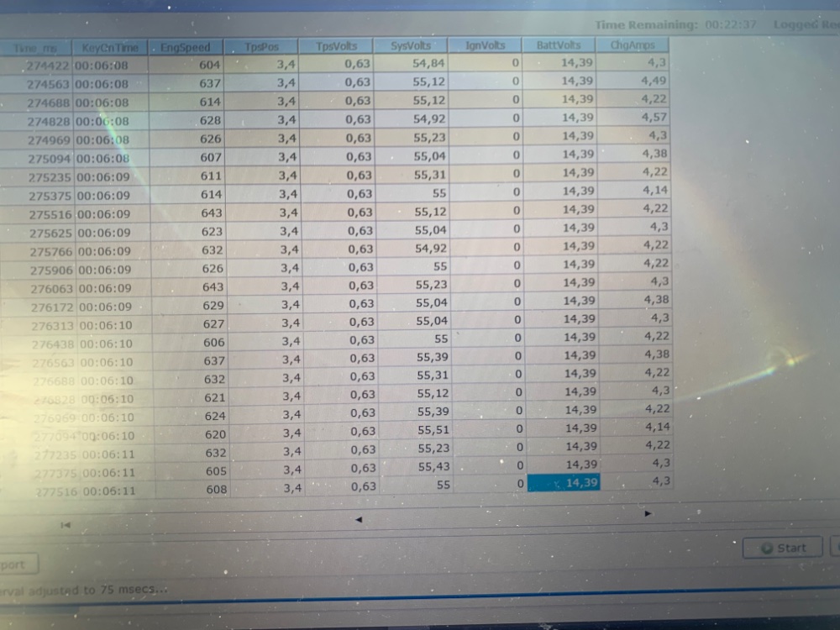Select the Time cell 275906
The image size is (840, 630).
click(39, 270)
